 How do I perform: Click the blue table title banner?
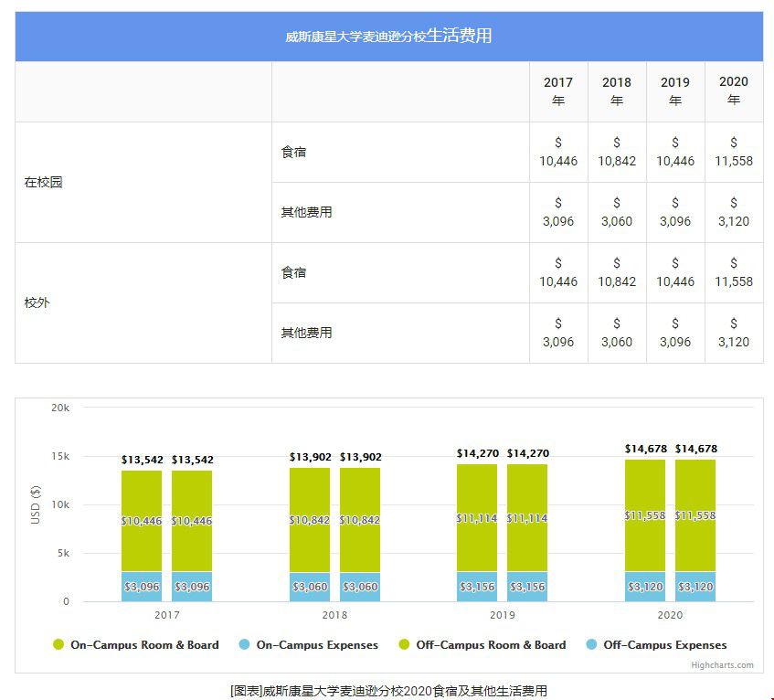pyautogui.click(x=388, y=37)
